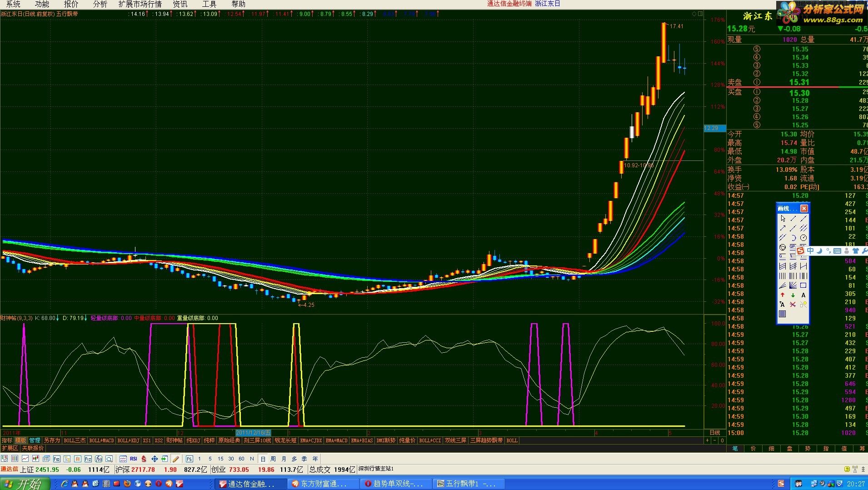Open the 功能 menu

(42, 4)
